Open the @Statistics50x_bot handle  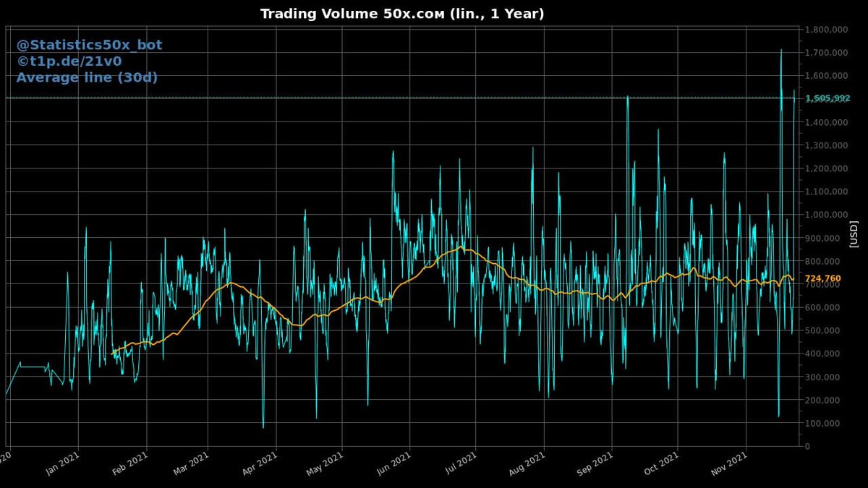88,44
